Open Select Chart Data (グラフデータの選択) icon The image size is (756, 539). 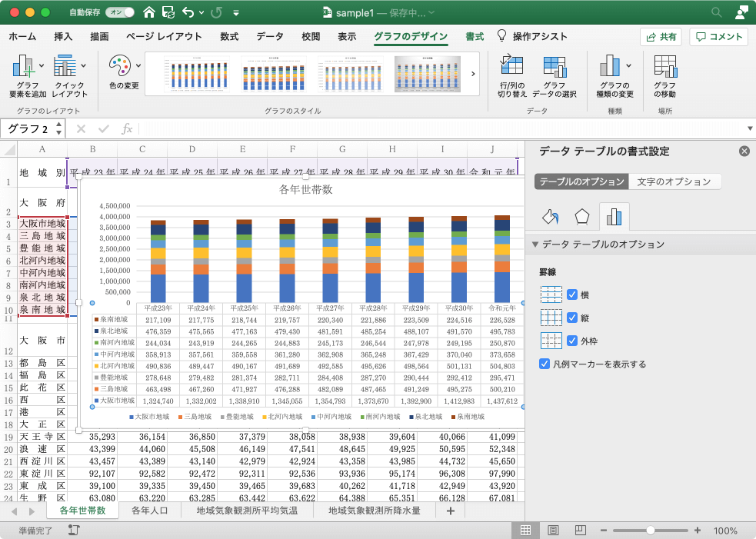tap(554, 68)
